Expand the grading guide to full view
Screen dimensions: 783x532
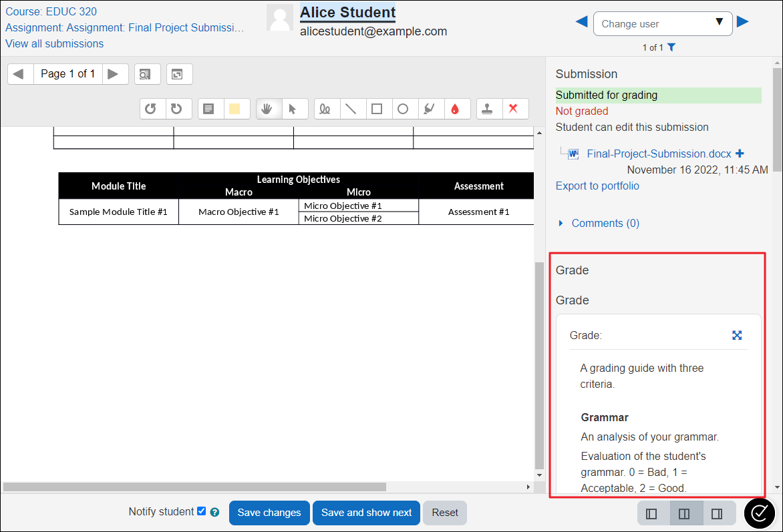tap(737, 336)
